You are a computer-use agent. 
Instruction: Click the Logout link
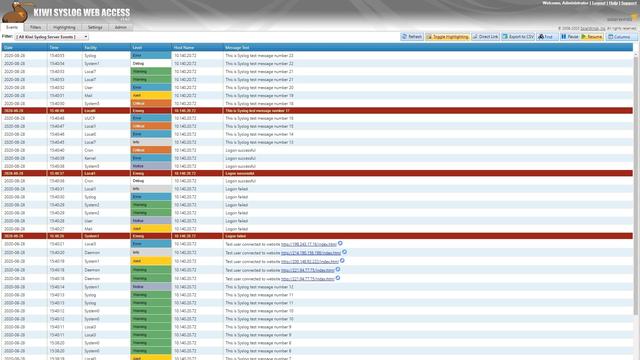[599, 3]
